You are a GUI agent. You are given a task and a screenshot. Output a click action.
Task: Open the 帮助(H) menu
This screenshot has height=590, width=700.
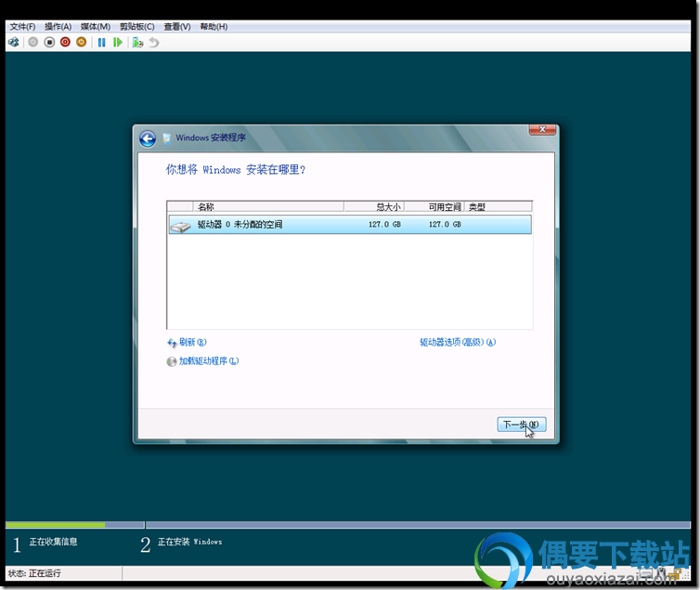point(214,27)
